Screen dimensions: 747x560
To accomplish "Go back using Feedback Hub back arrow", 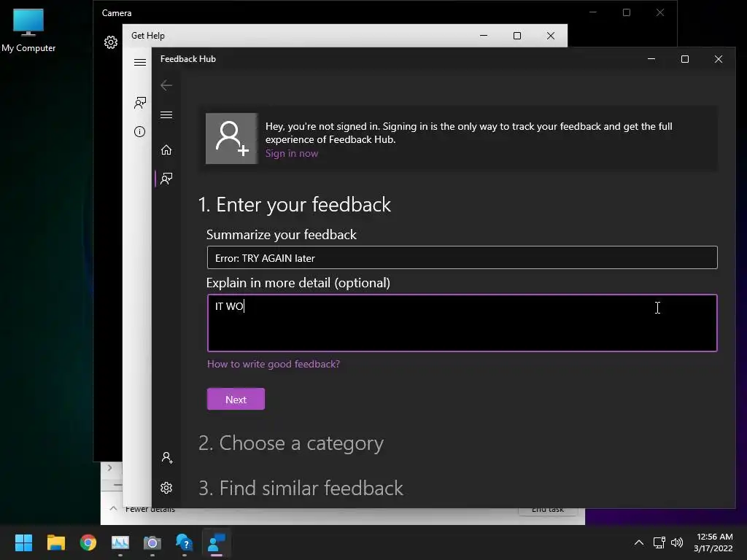I will [x=166, y=85].
